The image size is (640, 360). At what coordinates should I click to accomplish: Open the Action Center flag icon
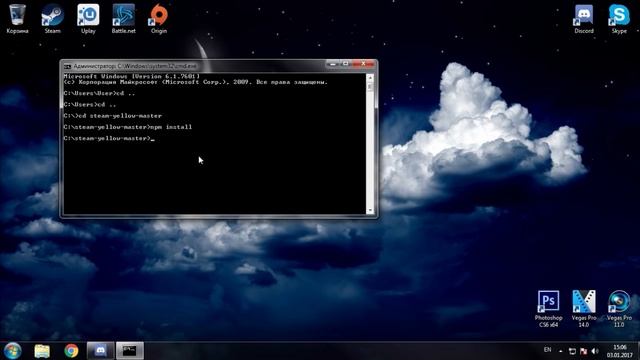pyautogui.click(x=584, y=351)
